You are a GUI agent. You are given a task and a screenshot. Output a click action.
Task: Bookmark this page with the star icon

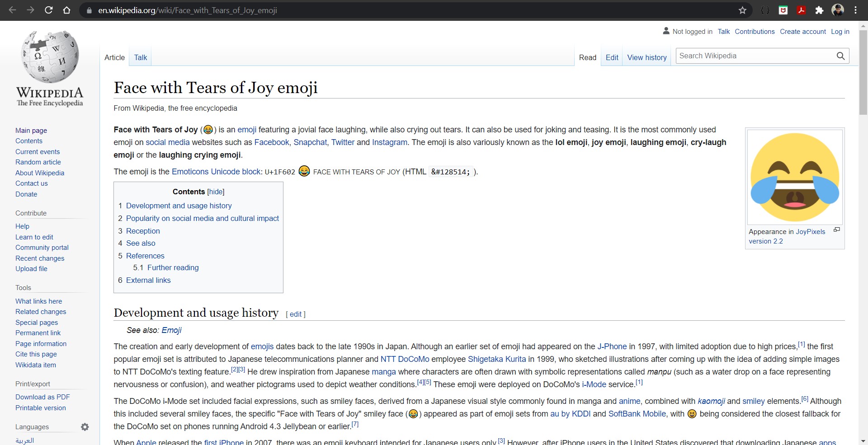[742, 10]
